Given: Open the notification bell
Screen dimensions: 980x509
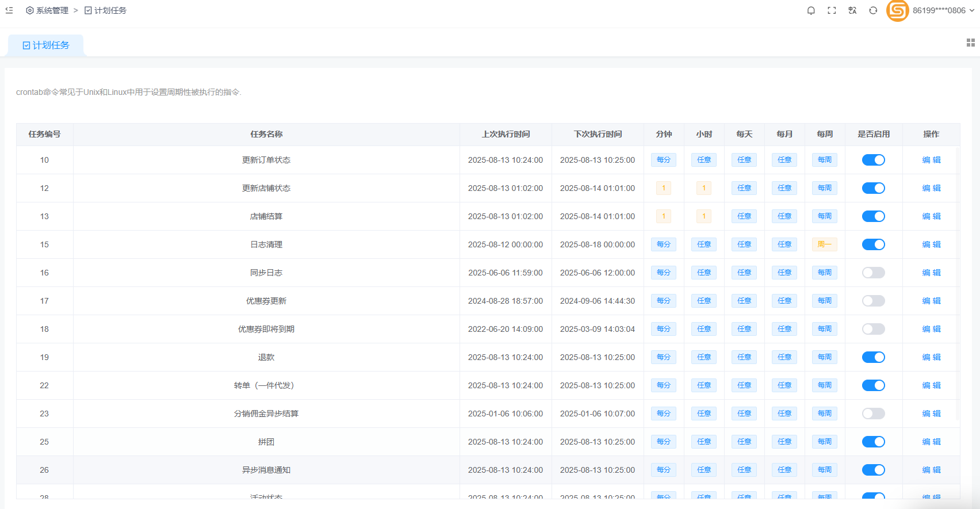Looking at the screenshot, I should pyautogui.click(x=811, y=10).
